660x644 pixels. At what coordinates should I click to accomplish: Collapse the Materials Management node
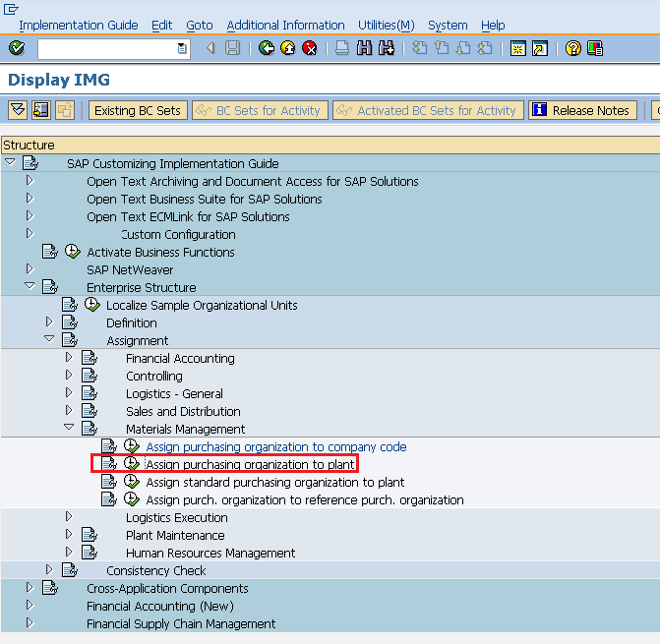(x=69, y=427)
